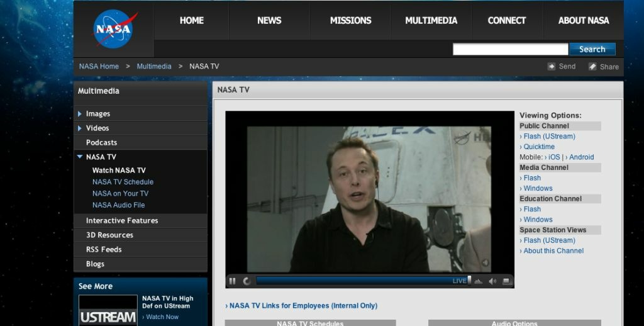Click the USTREAM thumbnail image

[x=108, y=310]
